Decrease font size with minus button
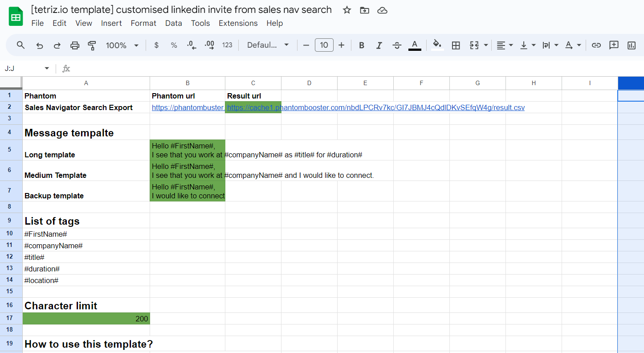This screenshot has width=644, height=353. click(x=306, y=45)
